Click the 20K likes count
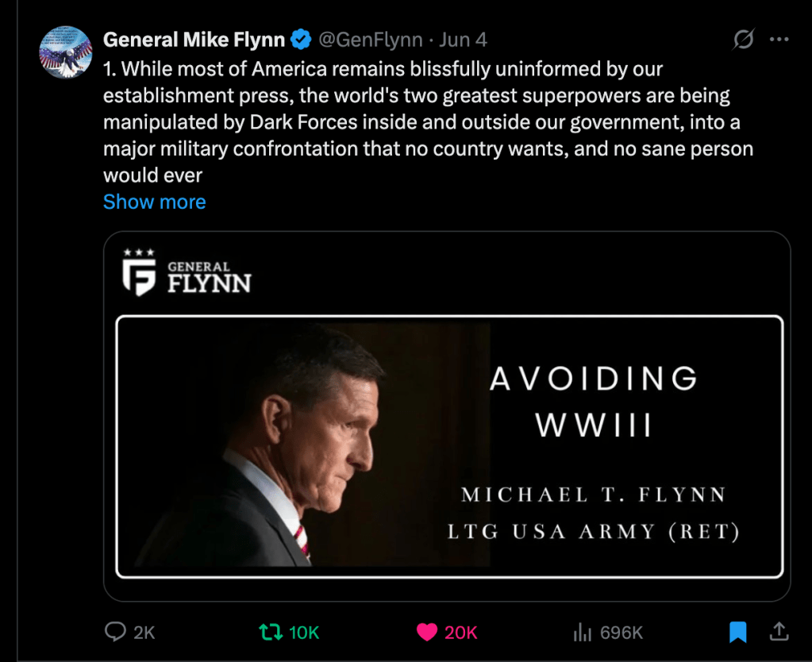The width and height of the screenshot is (812, 662). 460,633
